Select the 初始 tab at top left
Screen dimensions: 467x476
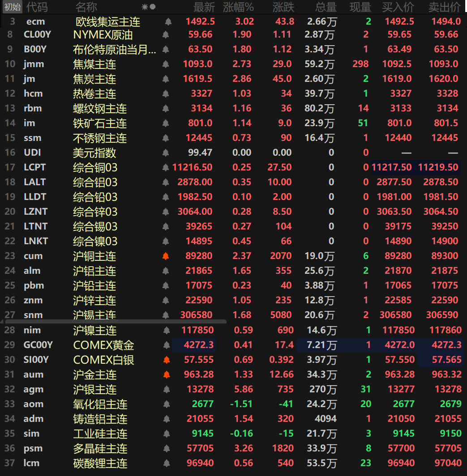click(x=12, y=7)
